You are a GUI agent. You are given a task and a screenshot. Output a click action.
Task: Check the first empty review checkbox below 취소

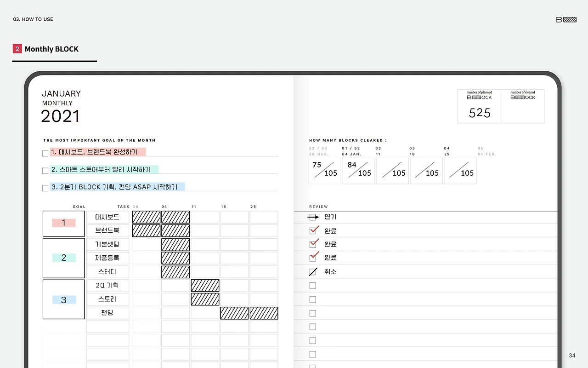coord(313,285)
